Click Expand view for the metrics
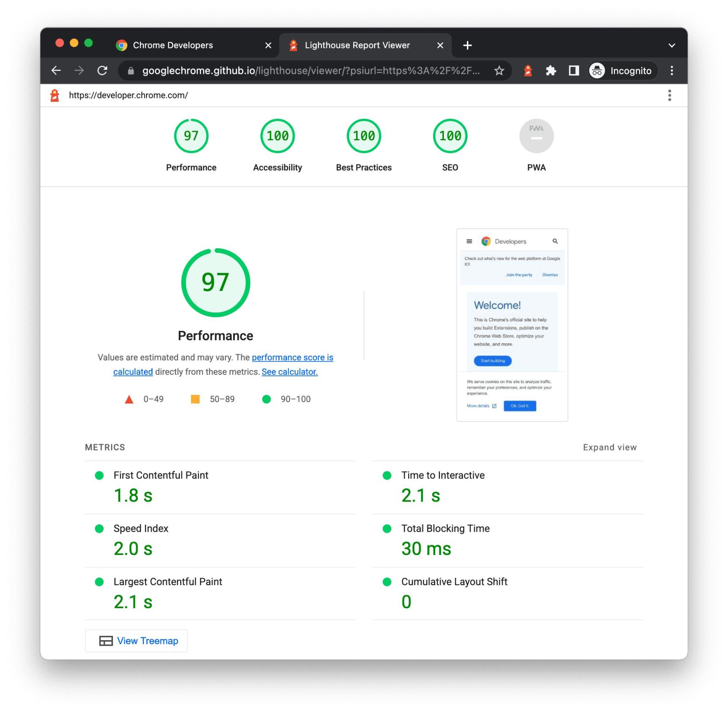The height and width of the screenshot is (713, 728). tap(609, 447)
